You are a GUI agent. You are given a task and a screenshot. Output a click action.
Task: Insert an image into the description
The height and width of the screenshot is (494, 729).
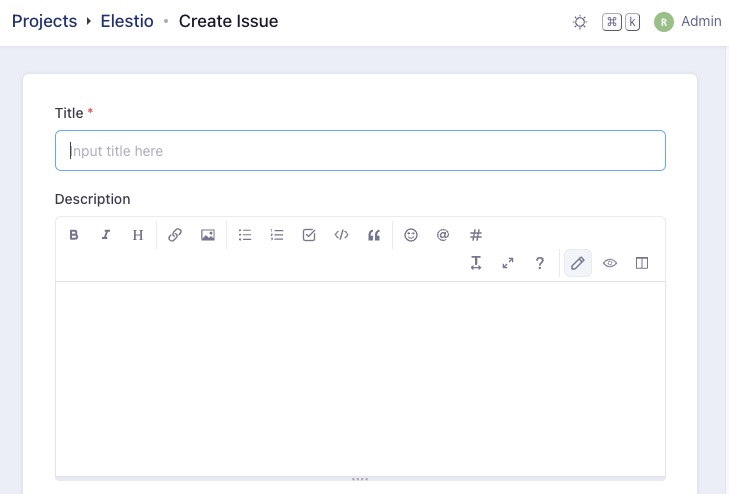coord(208,235)
